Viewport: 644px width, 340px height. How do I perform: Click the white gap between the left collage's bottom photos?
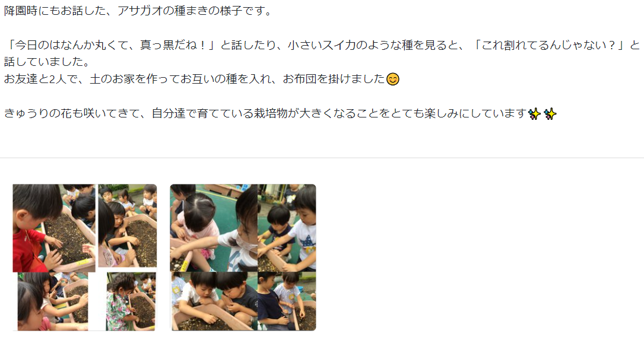pyautogui.click(x=97, y=301)
